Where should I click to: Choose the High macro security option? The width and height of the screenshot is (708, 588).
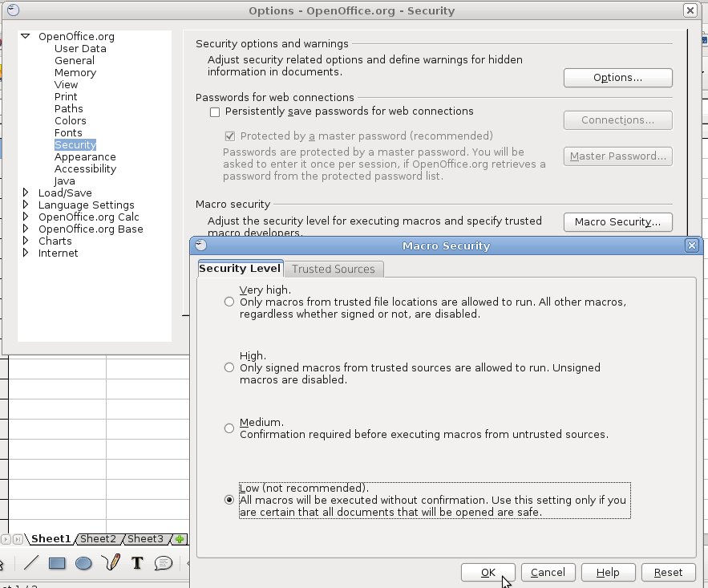(229, 367)
